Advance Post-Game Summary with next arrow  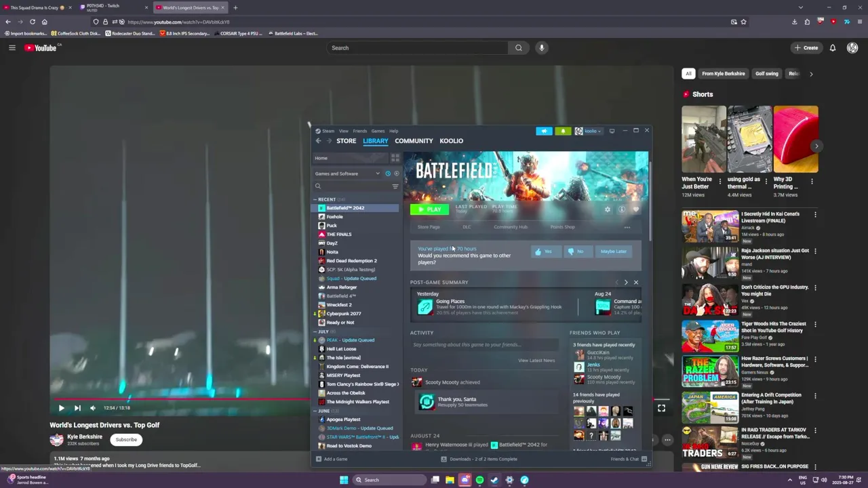(x=626, y=282)
